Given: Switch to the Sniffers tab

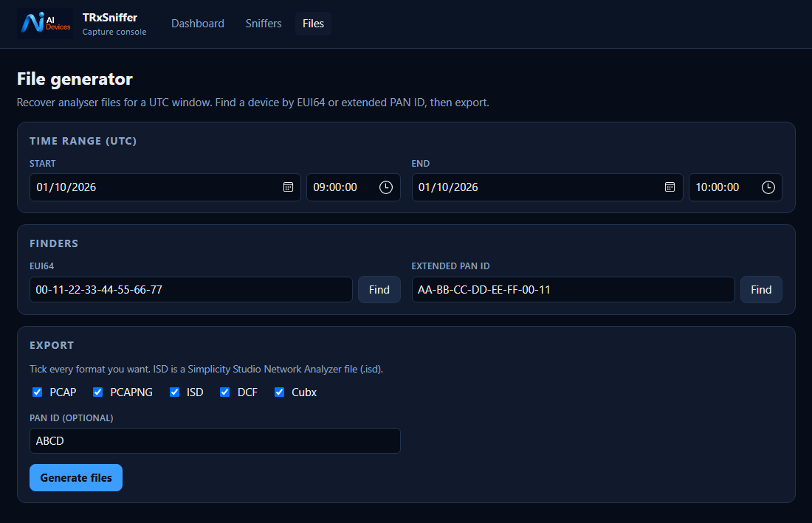Looking at the screenshot, I should click(x=264, y=24).
